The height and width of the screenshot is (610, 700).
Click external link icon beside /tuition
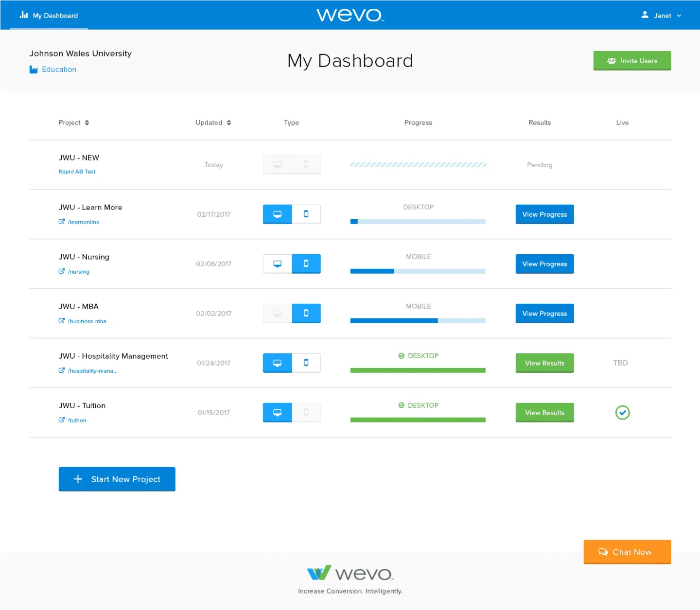62,420
